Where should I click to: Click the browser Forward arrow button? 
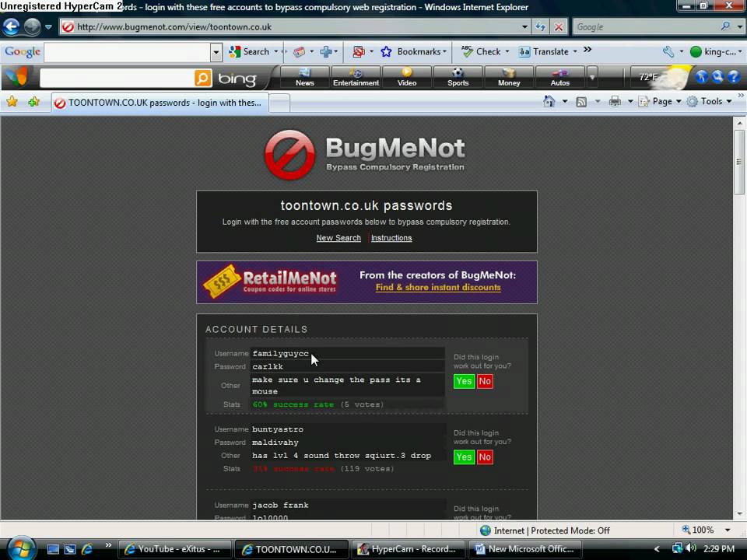point(32,26)
